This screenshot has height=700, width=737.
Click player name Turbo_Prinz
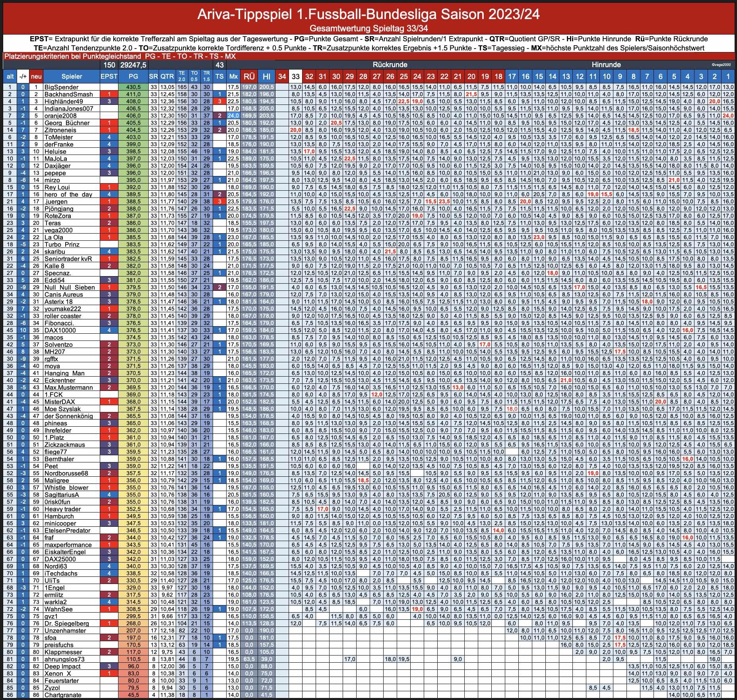(x=62, y=244)
